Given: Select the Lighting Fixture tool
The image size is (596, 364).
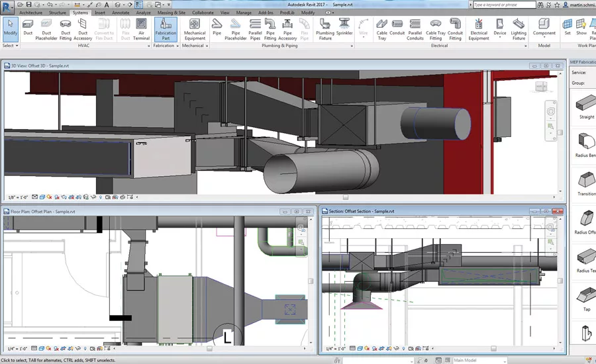Looking at the screenshot, I should [519, 29].
